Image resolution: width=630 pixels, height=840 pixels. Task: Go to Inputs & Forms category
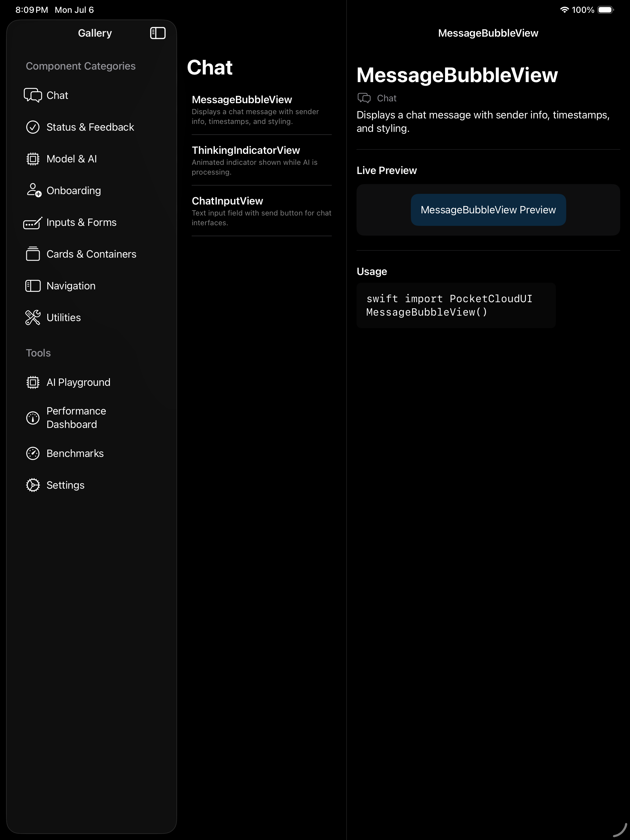(92, 222)
